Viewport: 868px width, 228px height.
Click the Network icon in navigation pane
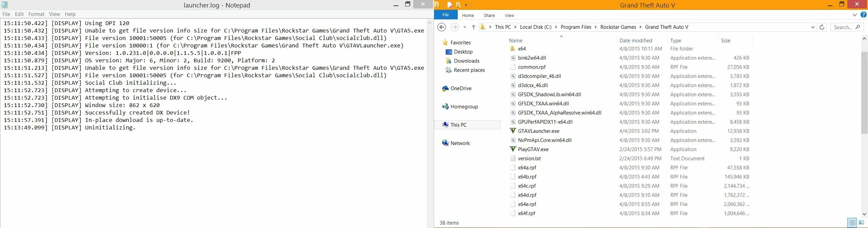(446, 143)
